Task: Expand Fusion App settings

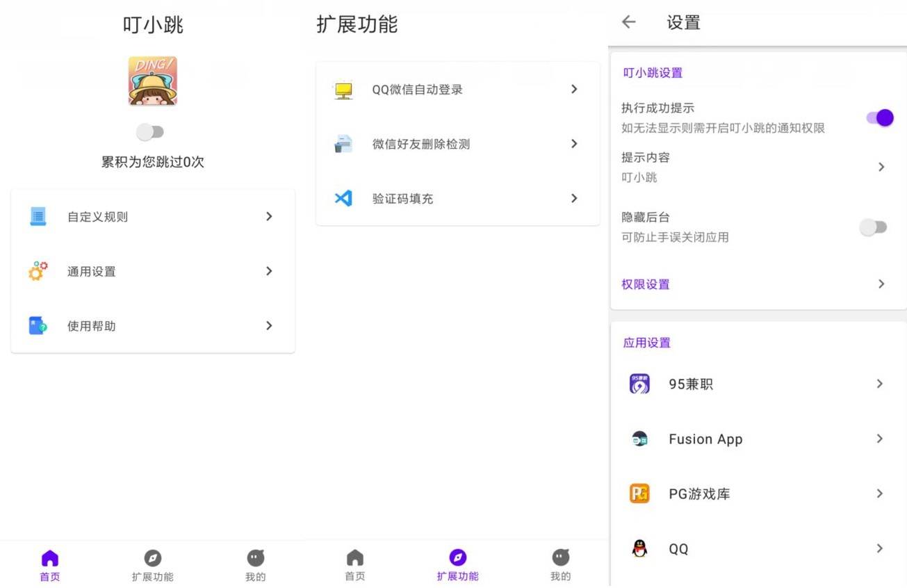Action: 757,439
